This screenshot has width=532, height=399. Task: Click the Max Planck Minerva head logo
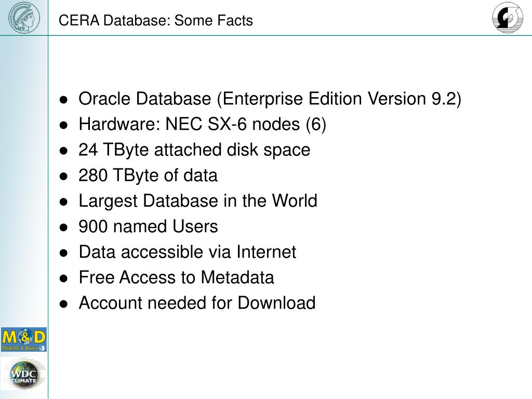click(24, 17)
